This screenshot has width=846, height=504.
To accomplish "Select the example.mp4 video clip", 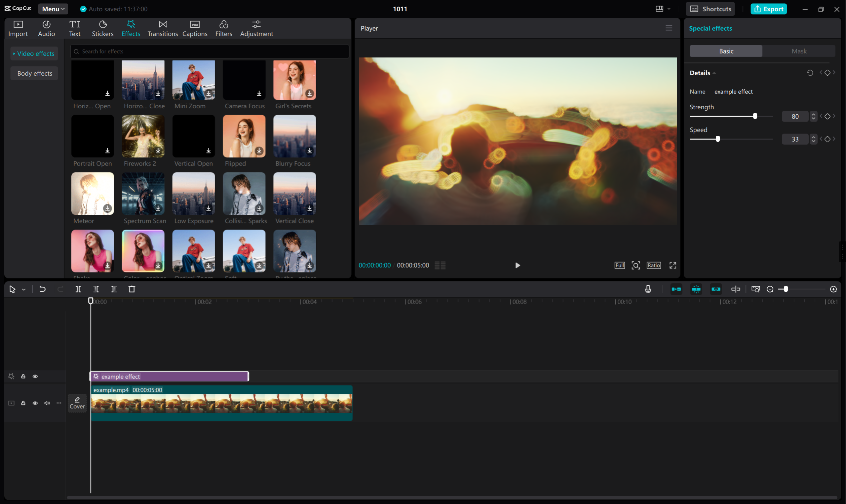I will [x=221, y=403].
